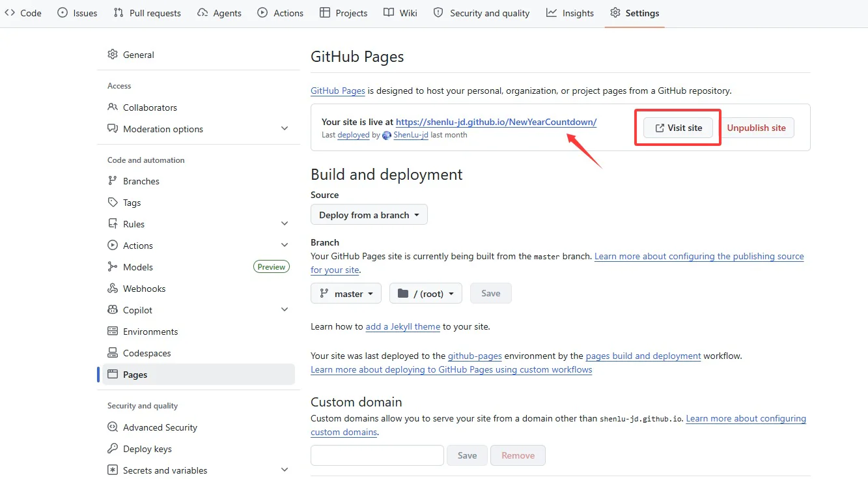The height and width of the screenshot is (484, 868).
Task: Click the Tags icon in the sidebar
Action: pyautogui.click(x=113, y=203)
